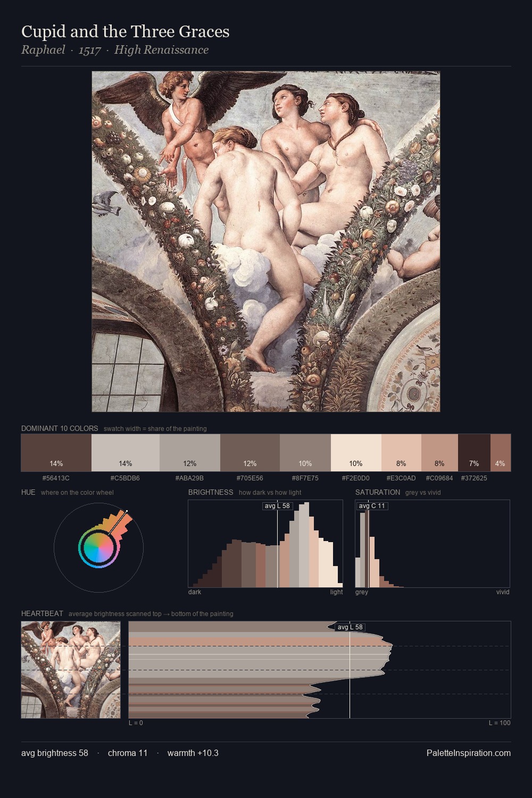
Task: Pick the #E3C0AD peach swatch
Action: 401,453
